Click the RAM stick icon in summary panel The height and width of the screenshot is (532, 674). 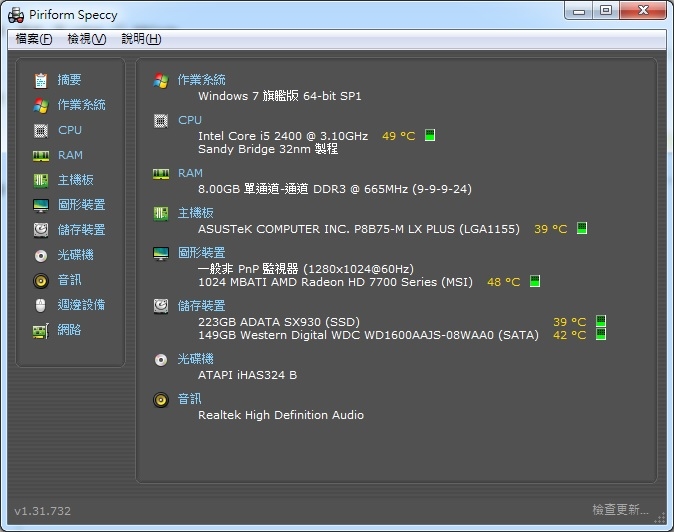161,174
